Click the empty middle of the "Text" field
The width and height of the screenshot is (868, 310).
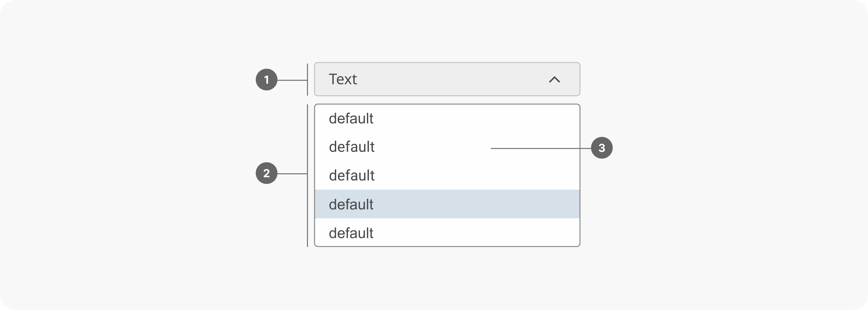coord(448,79)
